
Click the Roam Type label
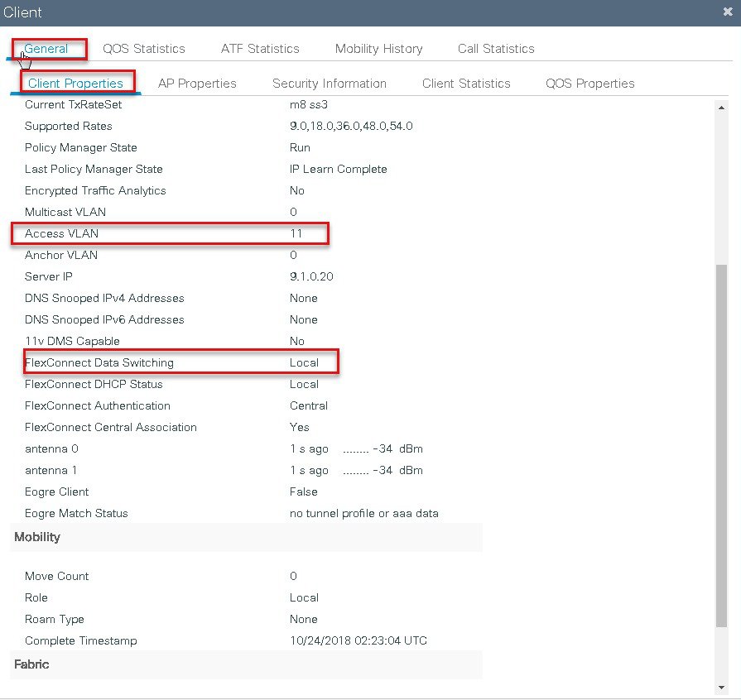click(x=55, y=619)
